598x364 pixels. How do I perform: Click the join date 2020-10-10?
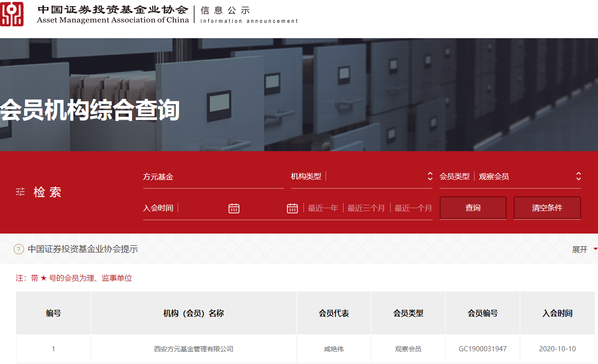click(x=557, y=349)
